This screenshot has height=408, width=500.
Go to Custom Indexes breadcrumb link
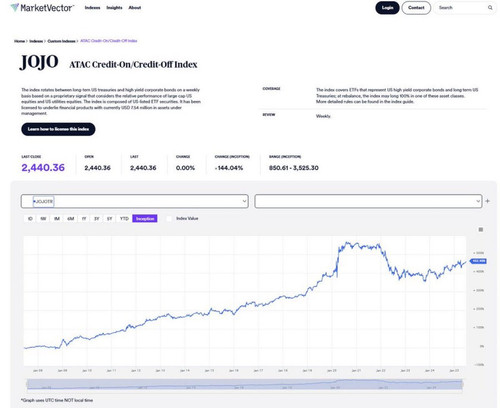tap(61, 41)
